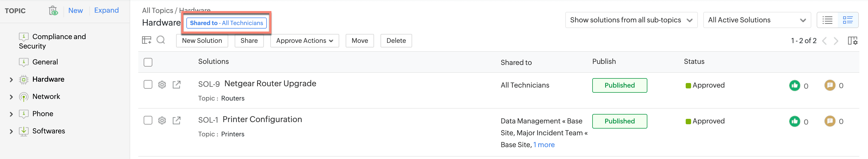Click the thumbs-up icon for SOL-9

[794, 85]
